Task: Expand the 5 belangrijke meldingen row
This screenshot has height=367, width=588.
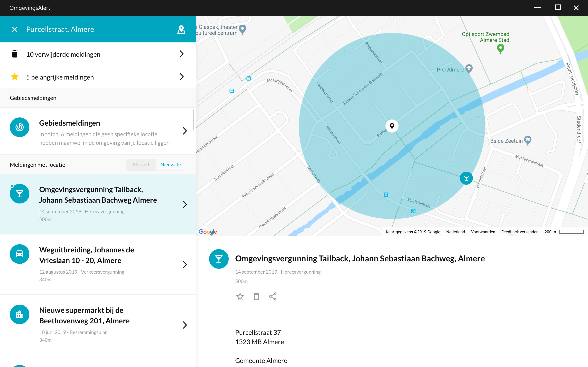Action: [181, 77]
